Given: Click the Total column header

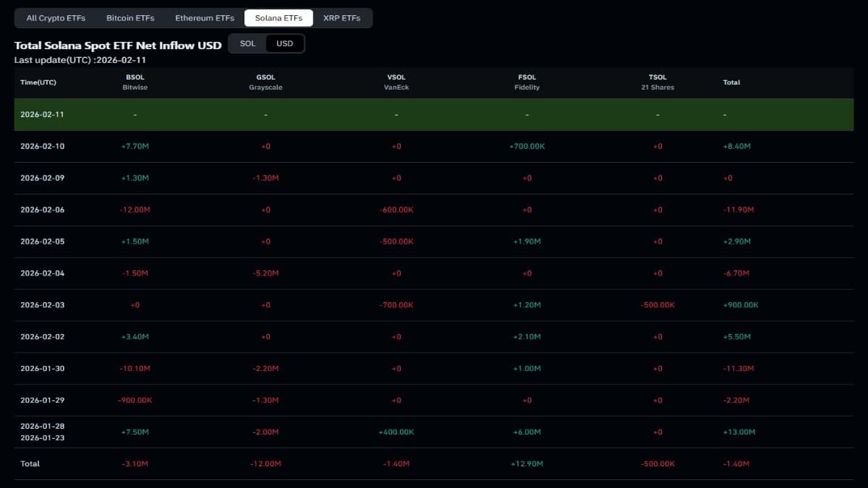Looking at the screenshot, I should tap(731, 82).
